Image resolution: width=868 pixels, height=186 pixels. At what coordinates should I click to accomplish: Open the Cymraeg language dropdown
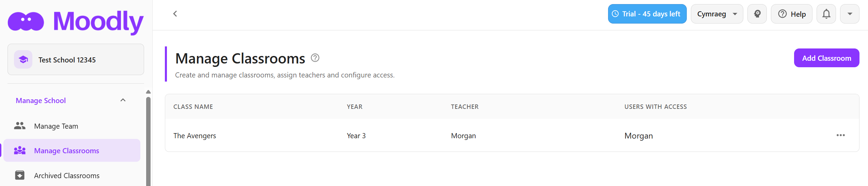click(717, 14)
